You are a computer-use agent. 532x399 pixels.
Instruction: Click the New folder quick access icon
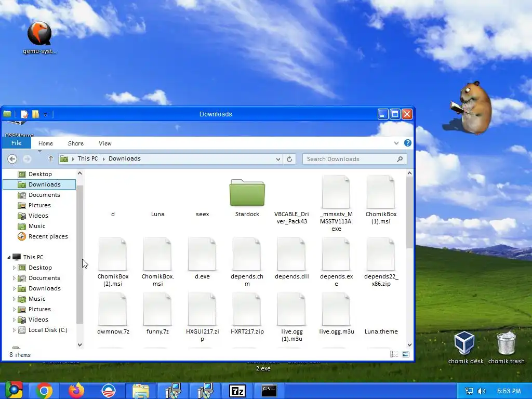point(35,114)
